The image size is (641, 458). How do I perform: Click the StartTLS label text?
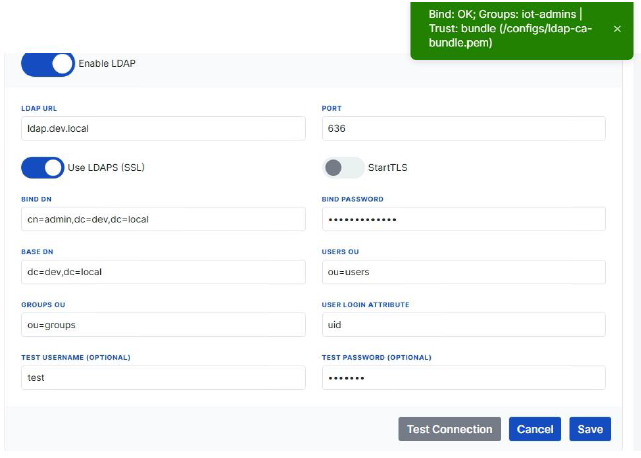point(388,168)
